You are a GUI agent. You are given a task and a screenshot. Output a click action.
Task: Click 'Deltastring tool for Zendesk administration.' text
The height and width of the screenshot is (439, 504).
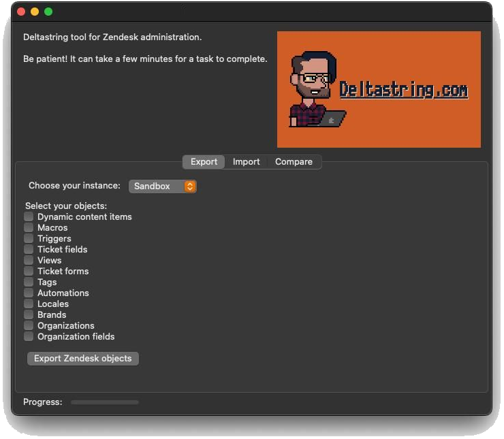click(112, 37)
